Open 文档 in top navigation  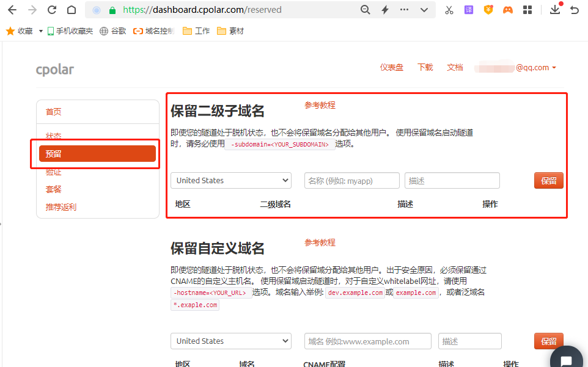[455, 67]
